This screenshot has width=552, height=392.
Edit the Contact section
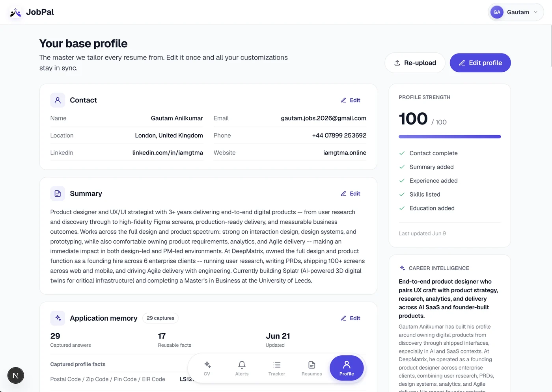click(351, 100)
